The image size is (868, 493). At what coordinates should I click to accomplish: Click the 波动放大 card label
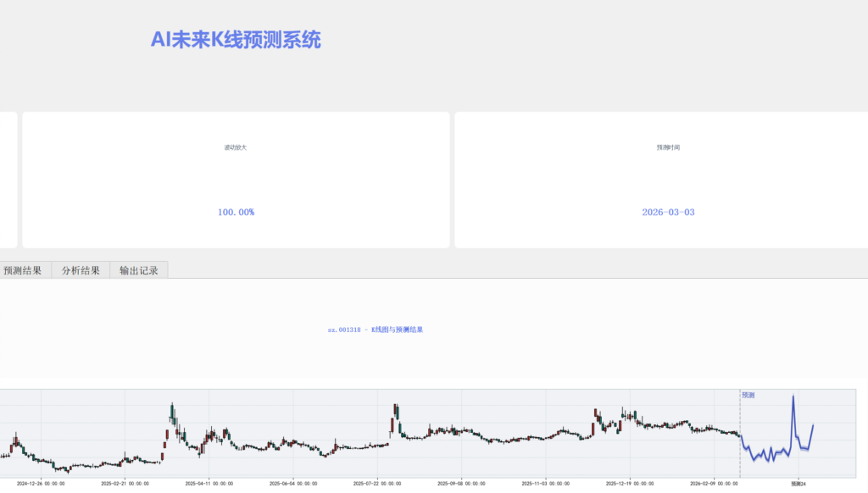click(x=236, y=147)
